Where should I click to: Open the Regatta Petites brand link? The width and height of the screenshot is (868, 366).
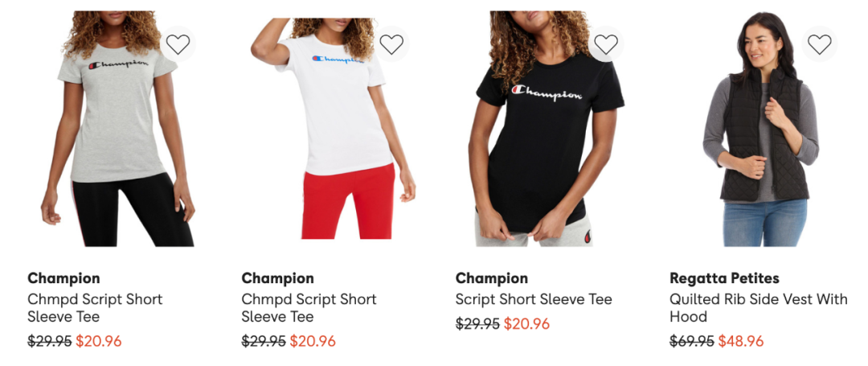coord(724,278)
